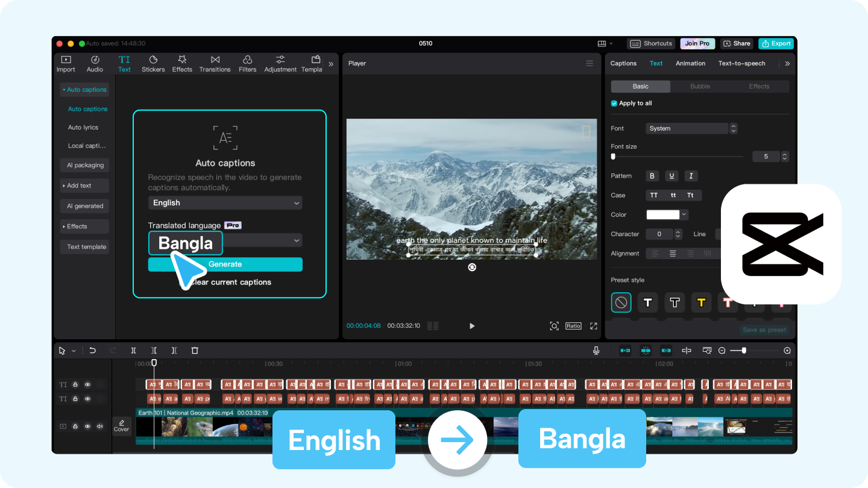Click the Ratio button in Player
This screenshot has height=488, width=868.
(573, 326)
